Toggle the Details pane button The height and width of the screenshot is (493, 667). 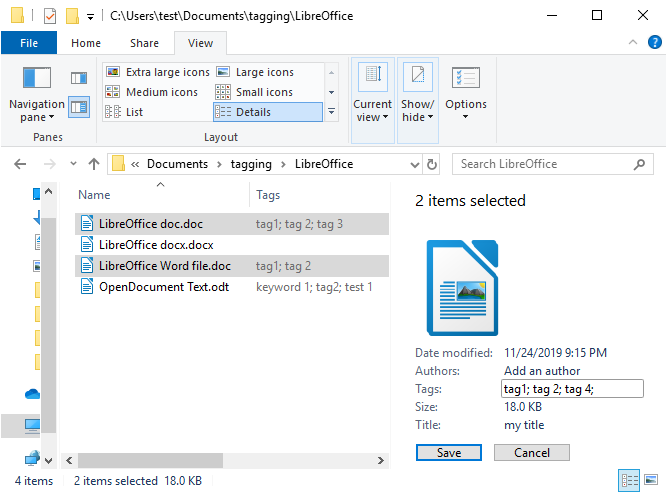coord(79,107)
